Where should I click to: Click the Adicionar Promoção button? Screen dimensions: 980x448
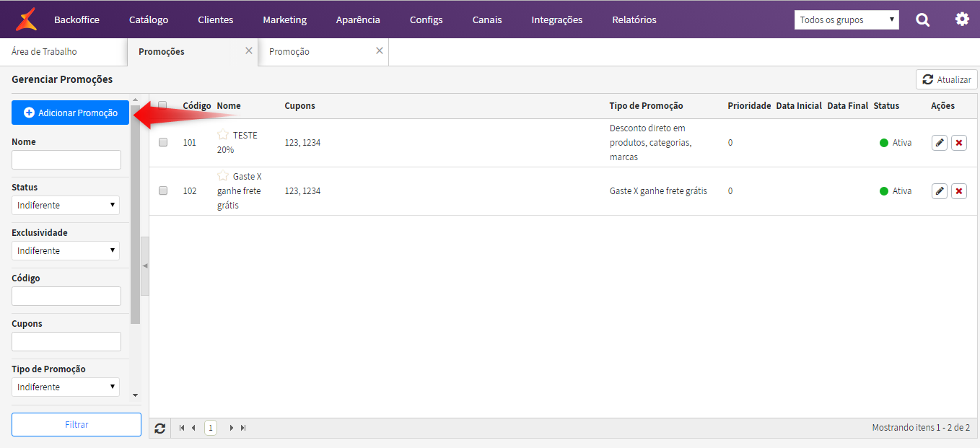(70, 113)
